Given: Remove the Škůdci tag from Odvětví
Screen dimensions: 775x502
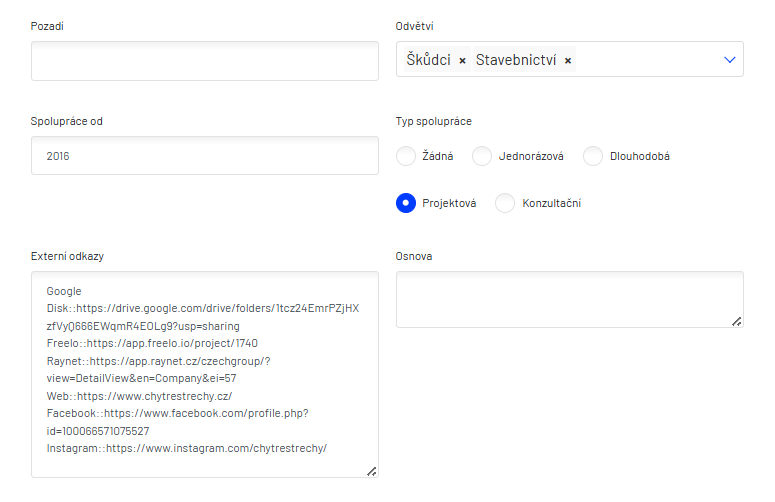Looking at the screenshot, I should click(462, 61).
